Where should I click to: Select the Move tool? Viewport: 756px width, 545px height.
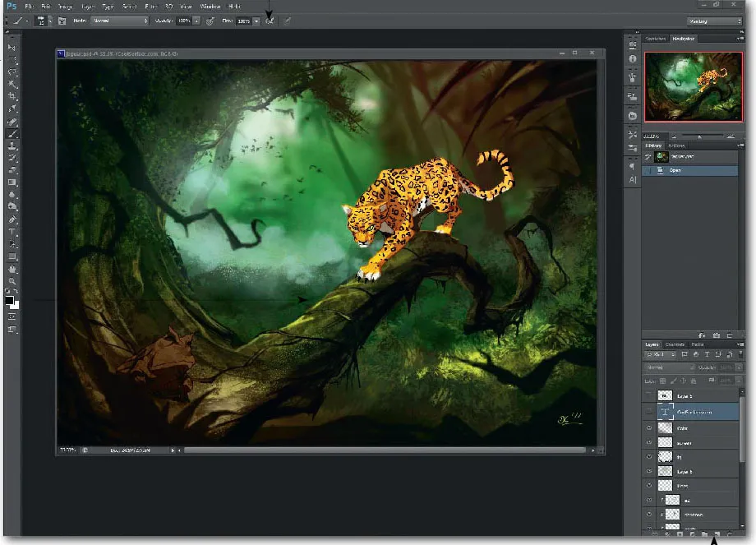click(12, 48)
